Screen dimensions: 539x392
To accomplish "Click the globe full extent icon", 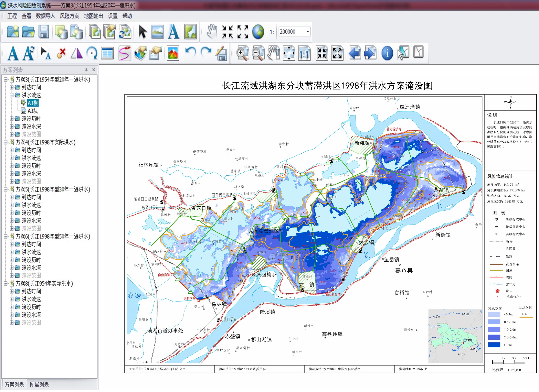I will click(258, 32).
